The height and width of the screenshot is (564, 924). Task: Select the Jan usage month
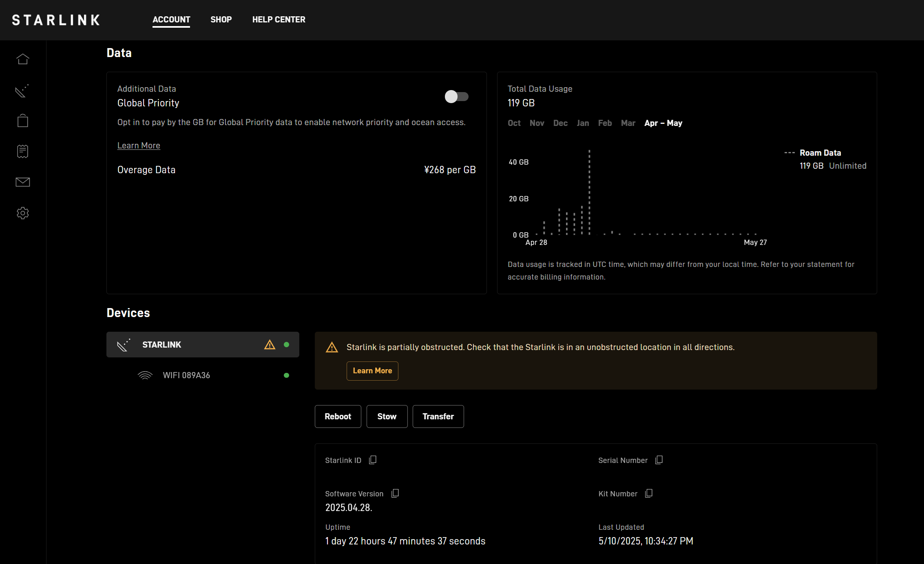(x=583, y=123)
